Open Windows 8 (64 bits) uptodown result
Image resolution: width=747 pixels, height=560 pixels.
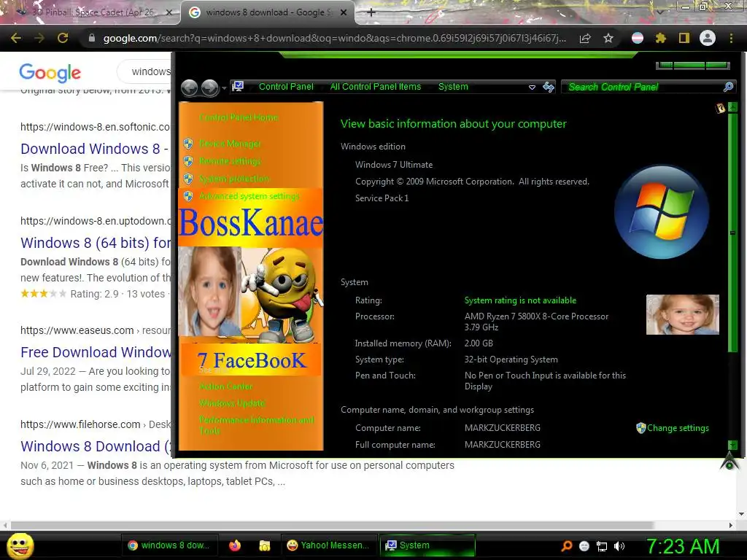(96, 243)
